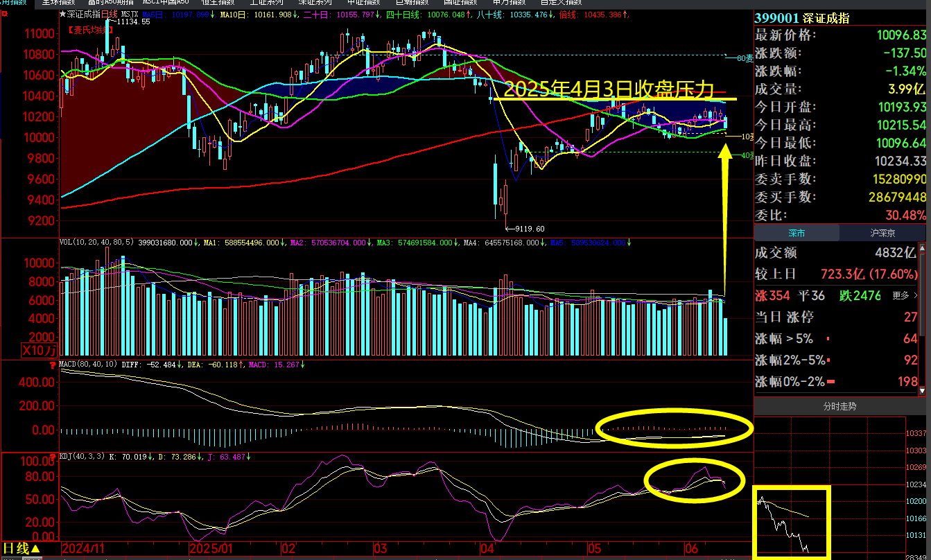The height and width of the screenshot is (560, 931).
Task: Select the 自定义指数 tab at top
Action: pyautogui.click(x=561, y=3)
